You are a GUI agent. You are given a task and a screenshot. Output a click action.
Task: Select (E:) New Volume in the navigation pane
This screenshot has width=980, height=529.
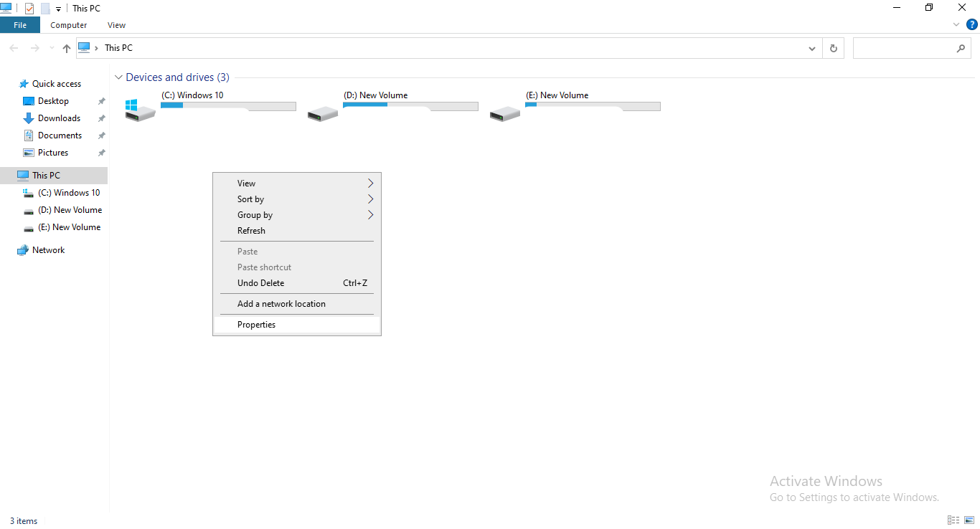point(69,227)
